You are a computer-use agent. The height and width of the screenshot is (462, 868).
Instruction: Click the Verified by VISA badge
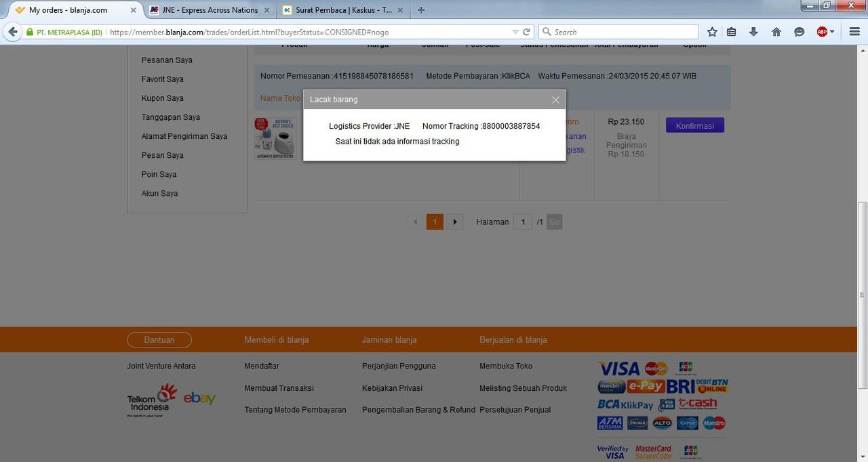613,452
